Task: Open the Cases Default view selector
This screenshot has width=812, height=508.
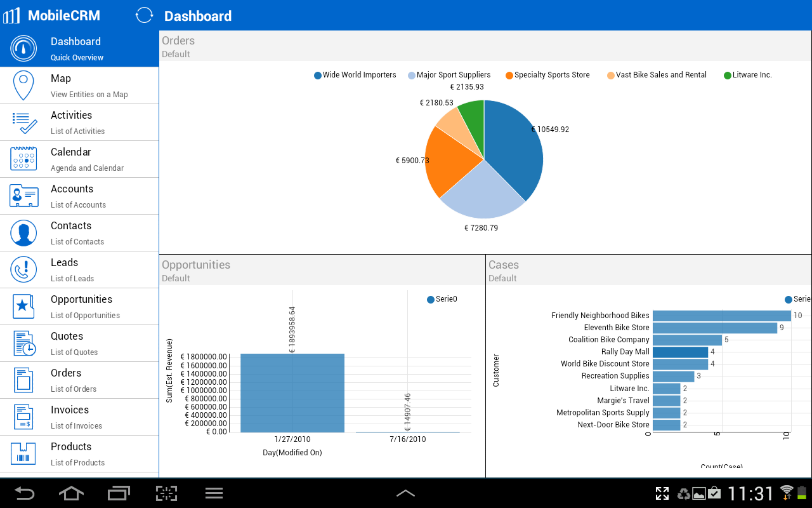Action: click(x=502, y=278)
